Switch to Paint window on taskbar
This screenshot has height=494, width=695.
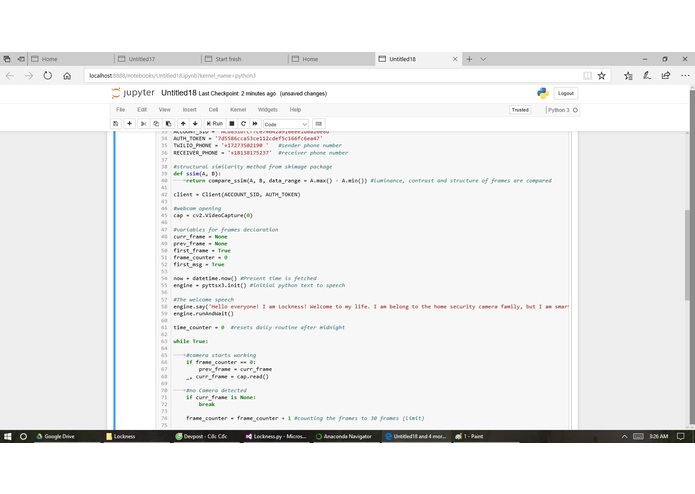click(469, 436)
